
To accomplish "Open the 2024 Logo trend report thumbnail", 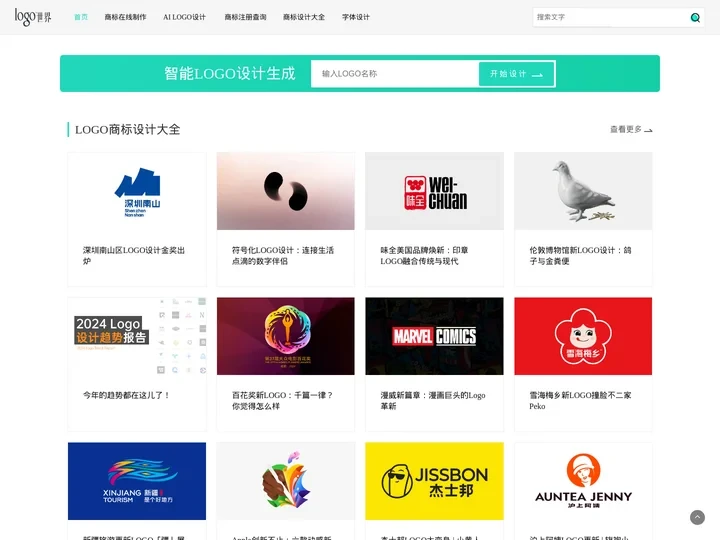I will click(137, 336).
